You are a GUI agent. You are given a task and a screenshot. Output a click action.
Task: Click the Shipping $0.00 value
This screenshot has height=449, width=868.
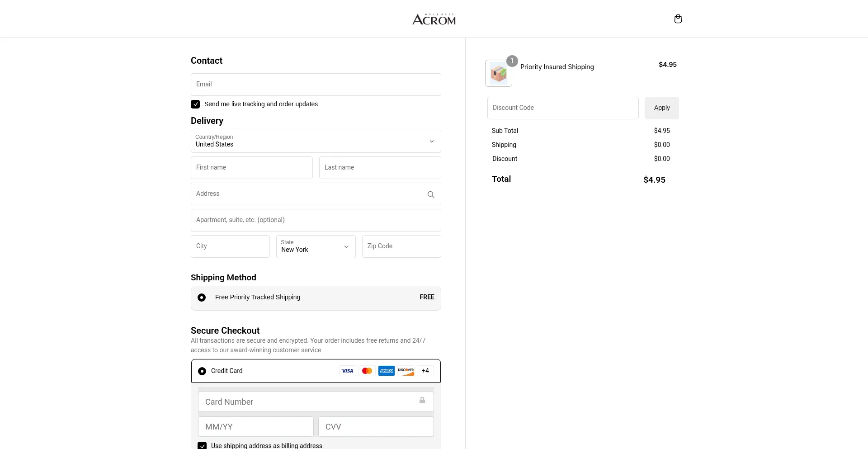[x=662, y=145]
